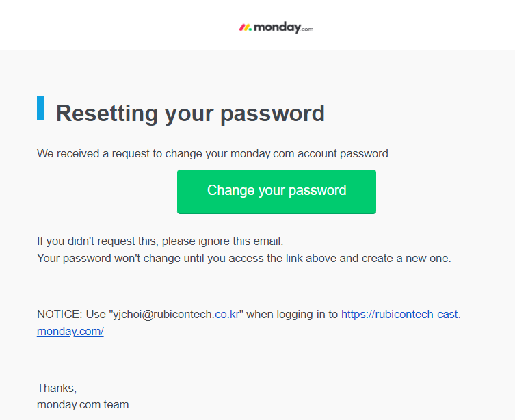Click the small ".com" text in logo
Viewport: 515px width, 420px height.
(307, 29)
